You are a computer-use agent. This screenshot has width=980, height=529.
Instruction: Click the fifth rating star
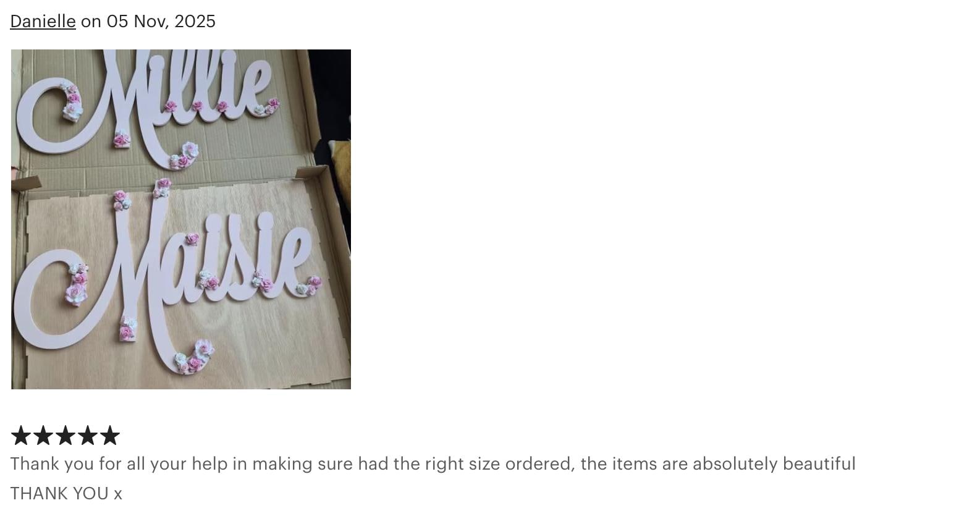[x=109, y=436]
